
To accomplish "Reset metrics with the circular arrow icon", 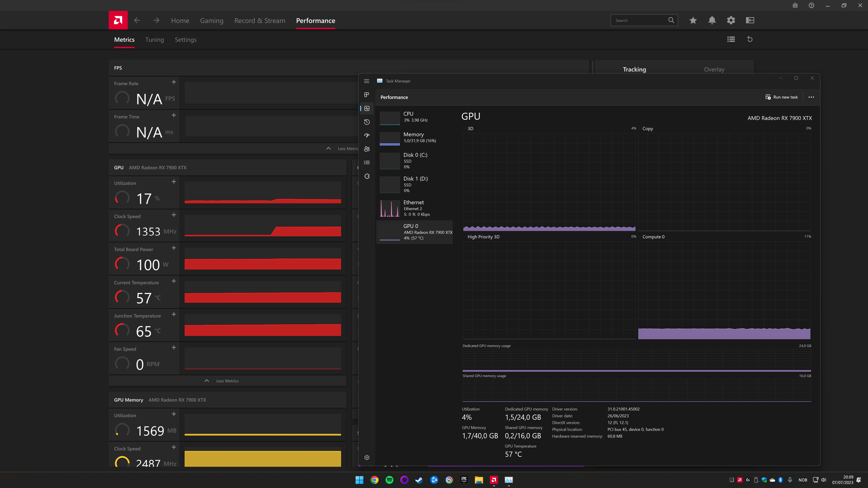I will [x=750, y=39].
